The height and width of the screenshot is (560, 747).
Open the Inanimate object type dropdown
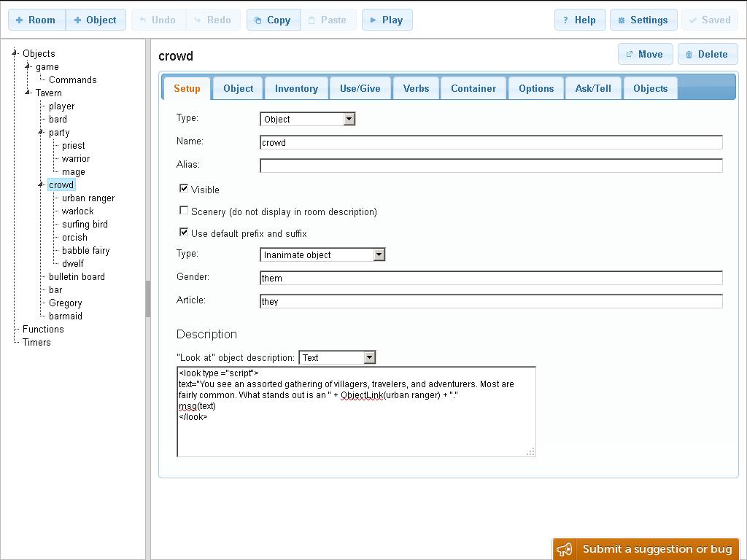pyautogui.click(x=322, y=254)
